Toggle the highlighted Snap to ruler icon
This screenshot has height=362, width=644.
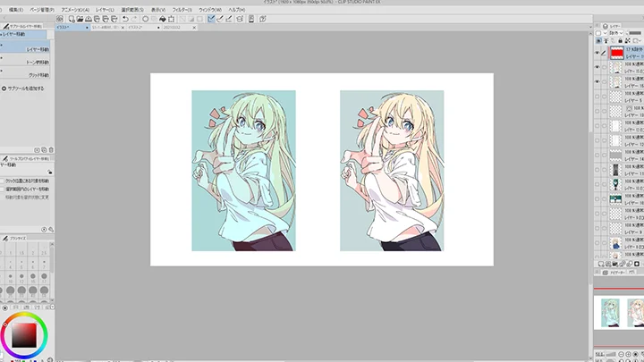[211, 19]
